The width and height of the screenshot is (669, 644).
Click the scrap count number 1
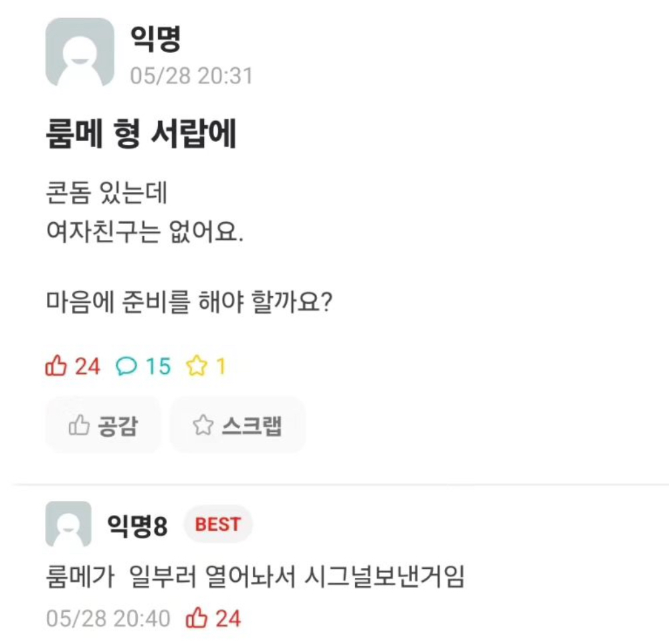pos(221,366)
